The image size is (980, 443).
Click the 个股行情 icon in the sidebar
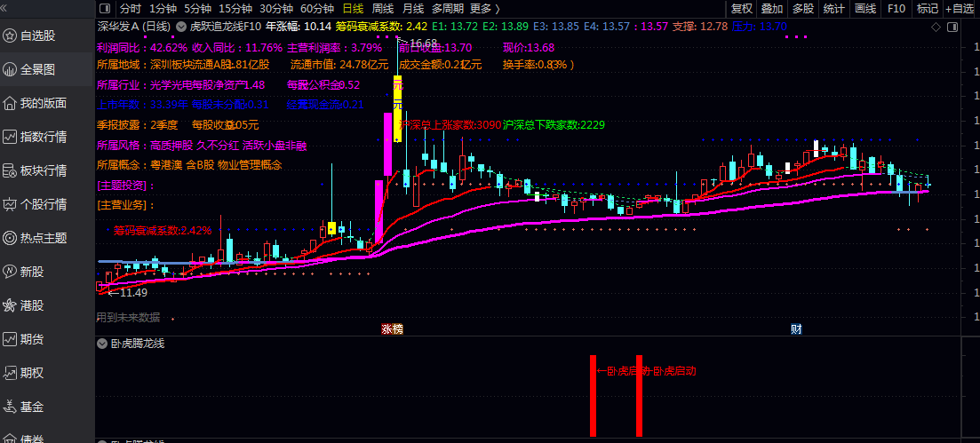(10, 204)
